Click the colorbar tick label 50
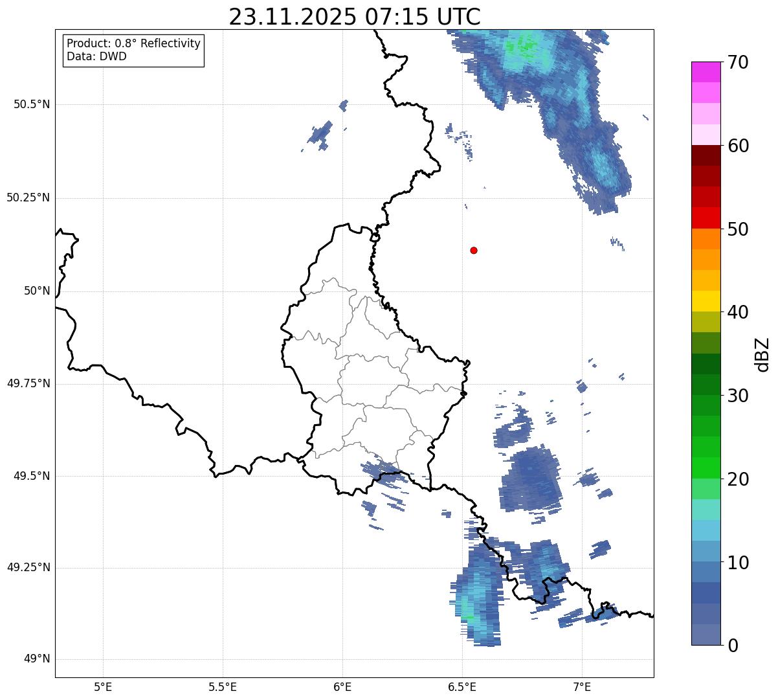 pos(738,229)
